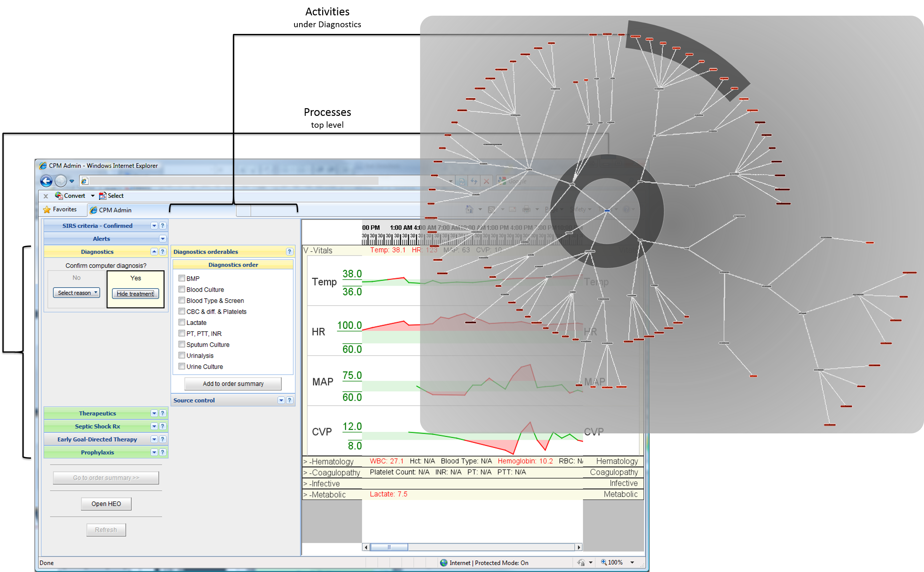Expand the Septic Shock Rx section
The width and height of the screenshot is (924, 572).
click(x=154, y=426)
